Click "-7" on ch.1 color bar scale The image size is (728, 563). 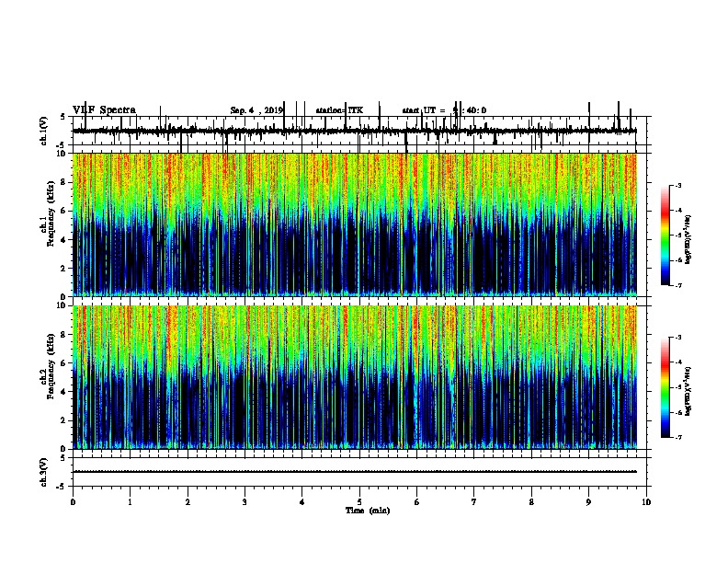[x=678, y=285]
